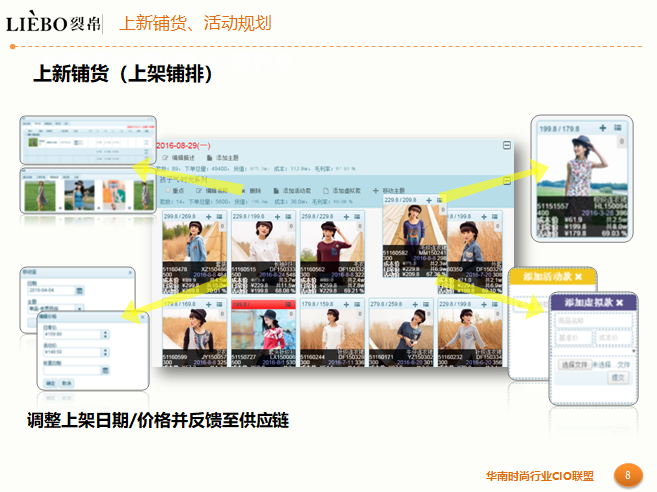The width and height of the screenshot is (657, 492).
Task: Click 取消 cancel in price dialog
Action: 66,383
